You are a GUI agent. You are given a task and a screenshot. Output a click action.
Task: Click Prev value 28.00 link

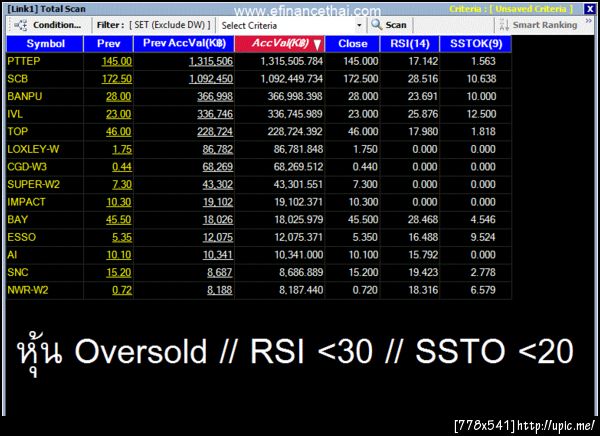[x=119, y=96]
